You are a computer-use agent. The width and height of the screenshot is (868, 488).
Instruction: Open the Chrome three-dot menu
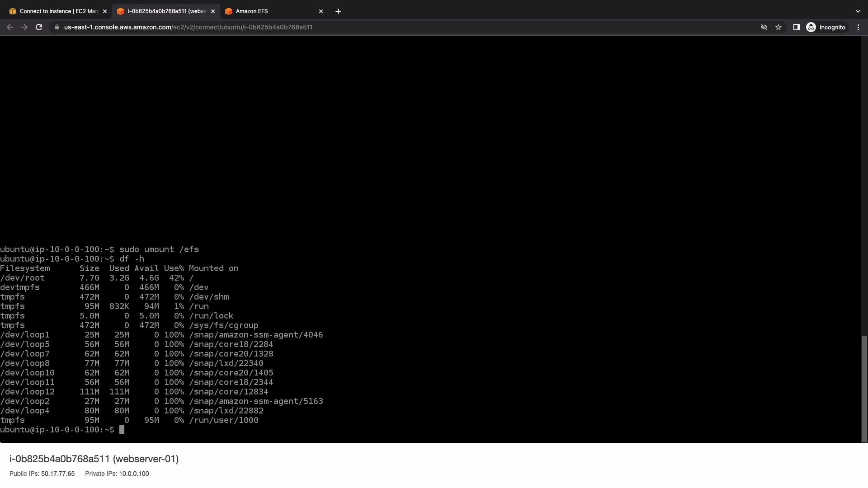tap(858, 27)
